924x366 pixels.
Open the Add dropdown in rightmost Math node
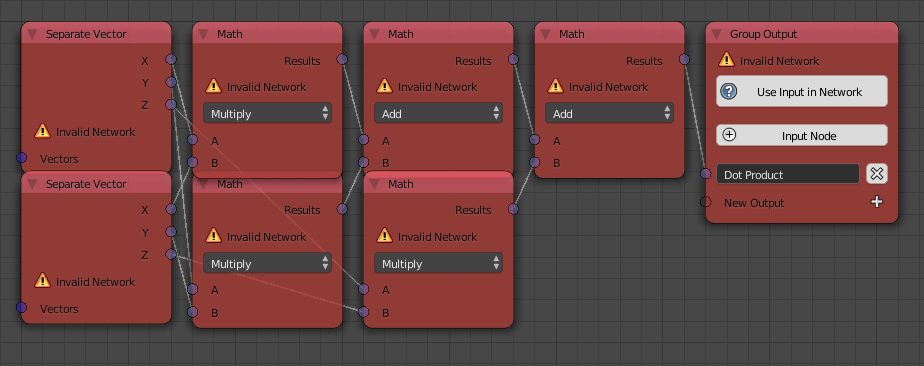point(609,113)
